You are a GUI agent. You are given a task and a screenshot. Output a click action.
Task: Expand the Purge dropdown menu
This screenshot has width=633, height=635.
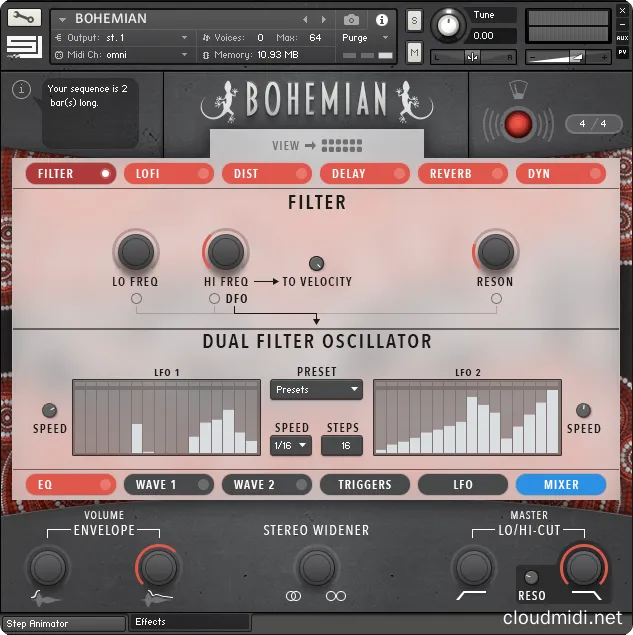366,37
